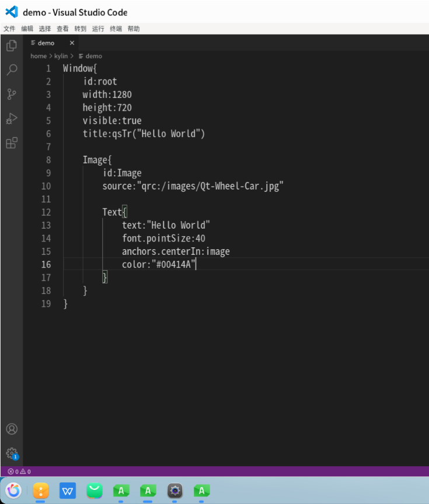Click the demo breadcrumb file segment
Viewport: 429px width, 504px height.
tap(90, 56)
